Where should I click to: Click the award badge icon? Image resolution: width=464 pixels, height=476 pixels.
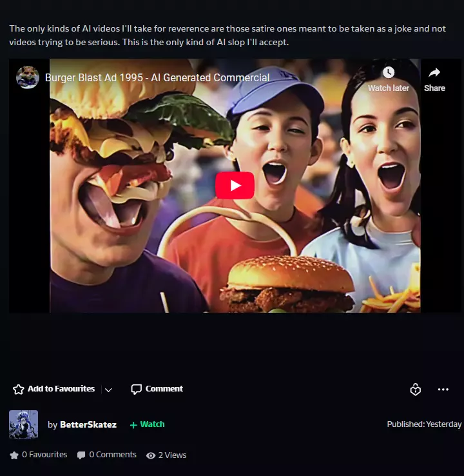pos(415,389)
